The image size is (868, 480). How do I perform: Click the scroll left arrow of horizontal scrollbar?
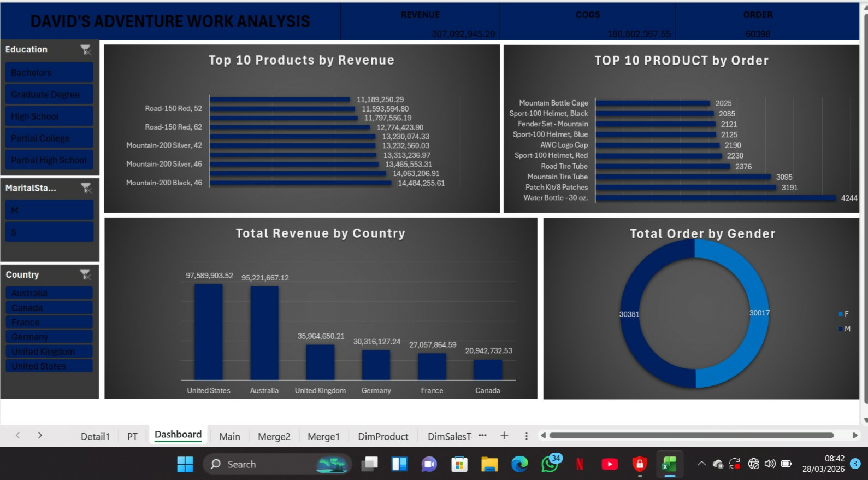[x=543, y=436]
